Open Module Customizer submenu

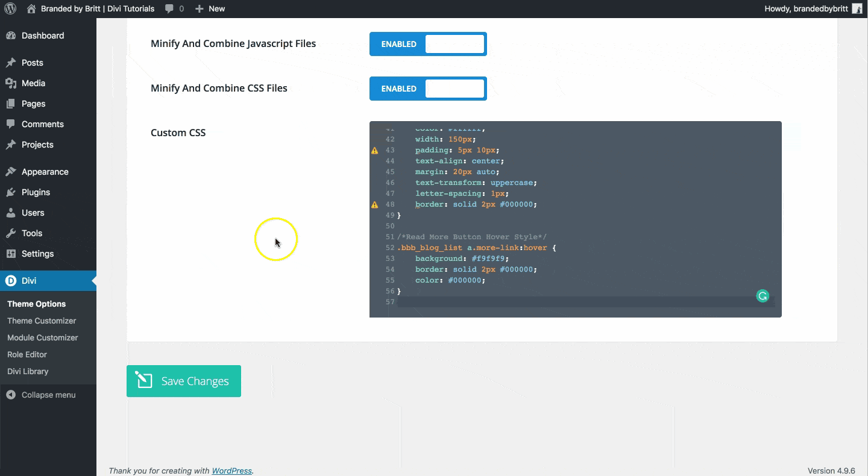[x=43, y=337]
